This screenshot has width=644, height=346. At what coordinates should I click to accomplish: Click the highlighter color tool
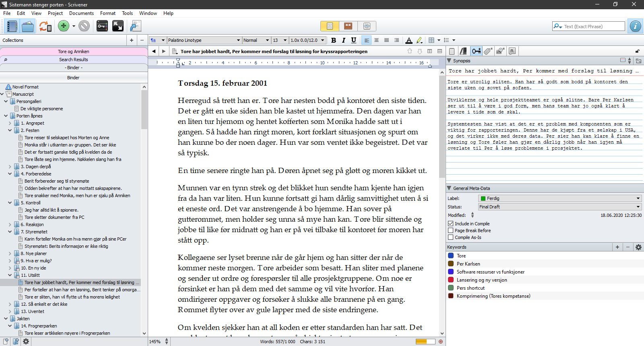419,40
